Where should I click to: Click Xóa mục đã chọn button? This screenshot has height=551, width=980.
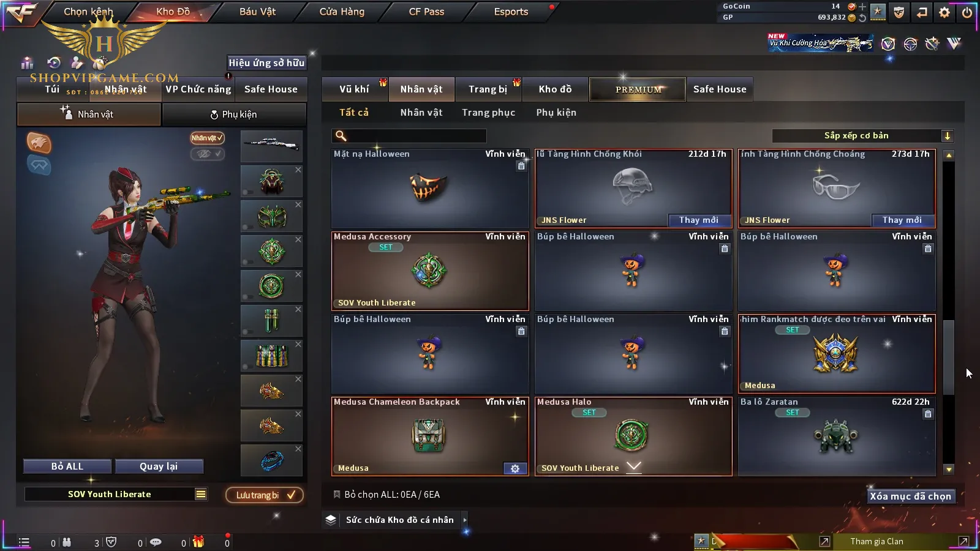(x=911, y=496)
